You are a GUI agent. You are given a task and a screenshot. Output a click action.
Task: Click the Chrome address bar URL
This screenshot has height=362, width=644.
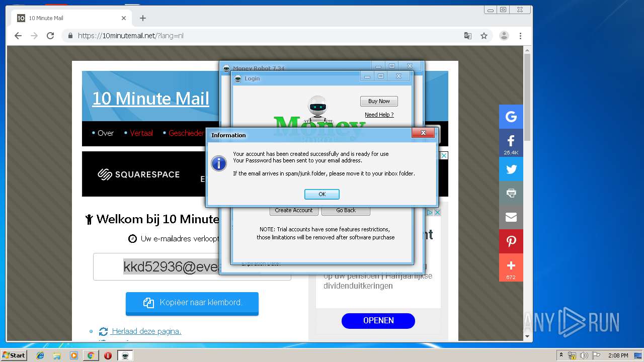click(x=130, y=36)
